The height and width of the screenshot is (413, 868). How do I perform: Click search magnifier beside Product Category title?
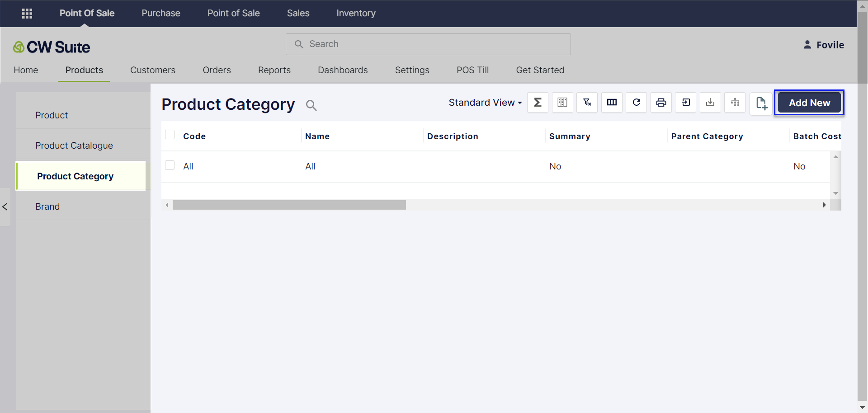(311, 105)
